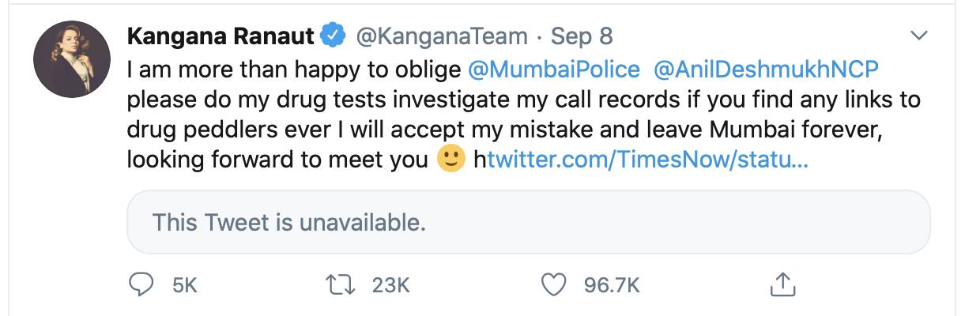The height and width of the screenshot is (316, 980).
Task: Click the blue verified badge
Action: click(333, 36)
